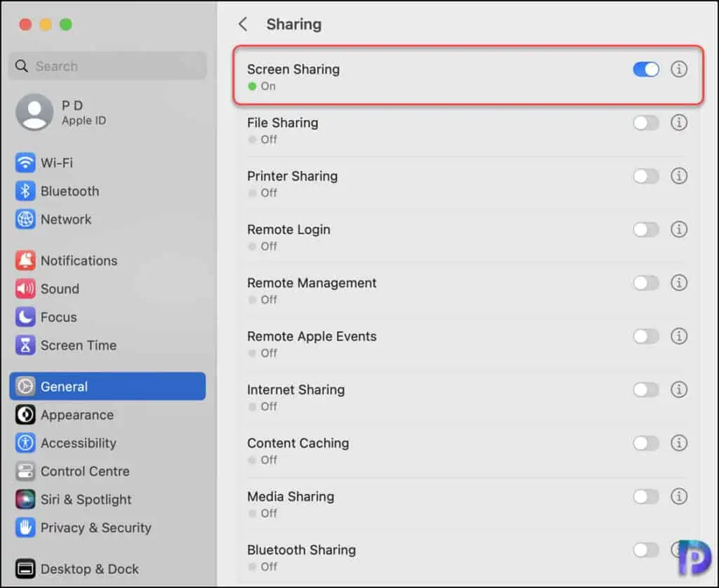The width and height of the screenshot is (719, 588).
Task: Click the Screen Time hourglass icon
Action: click(25, 345)
